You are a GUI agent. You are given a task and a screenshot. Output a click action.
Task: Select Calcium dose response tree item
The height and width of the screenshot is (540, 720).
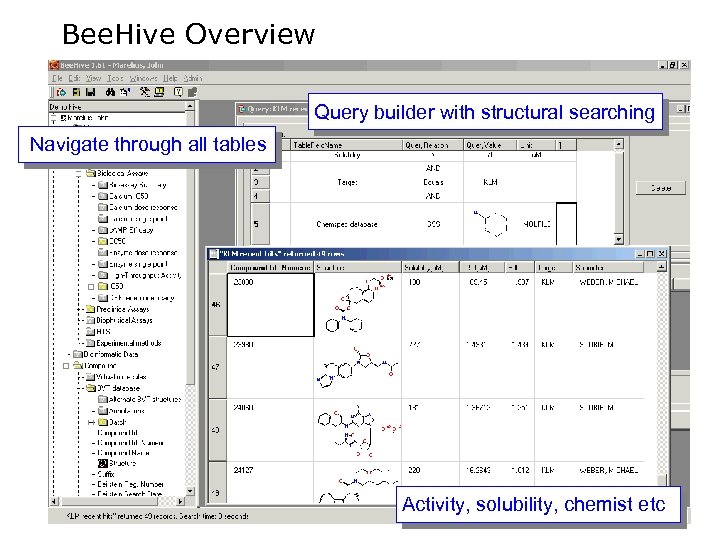pos(143,208)
